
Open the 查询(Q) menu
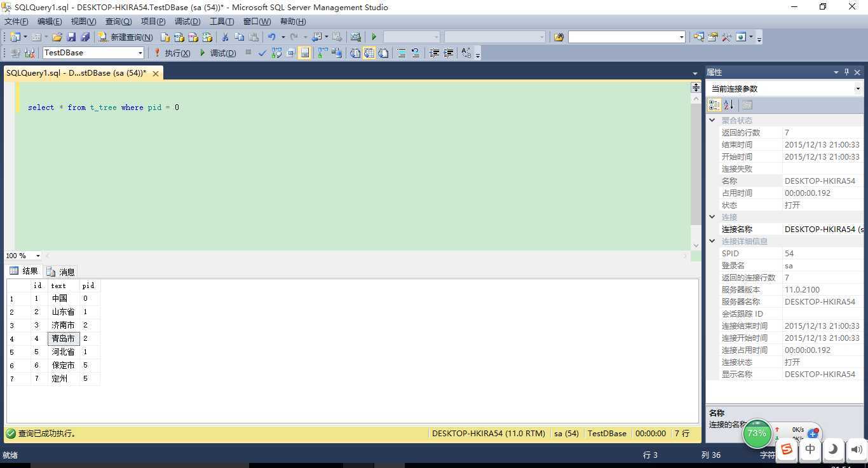click(x=118, y=22)
